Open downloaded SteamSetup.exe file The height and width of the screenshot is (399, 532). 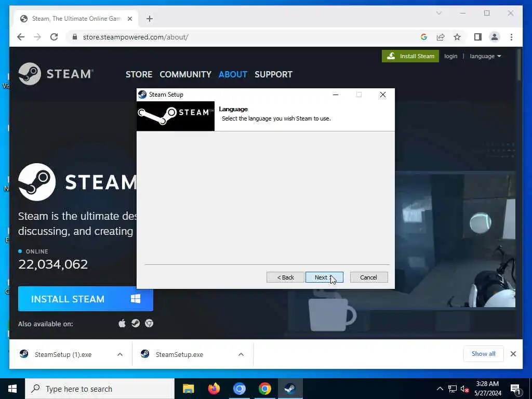[x=179, y=354]
